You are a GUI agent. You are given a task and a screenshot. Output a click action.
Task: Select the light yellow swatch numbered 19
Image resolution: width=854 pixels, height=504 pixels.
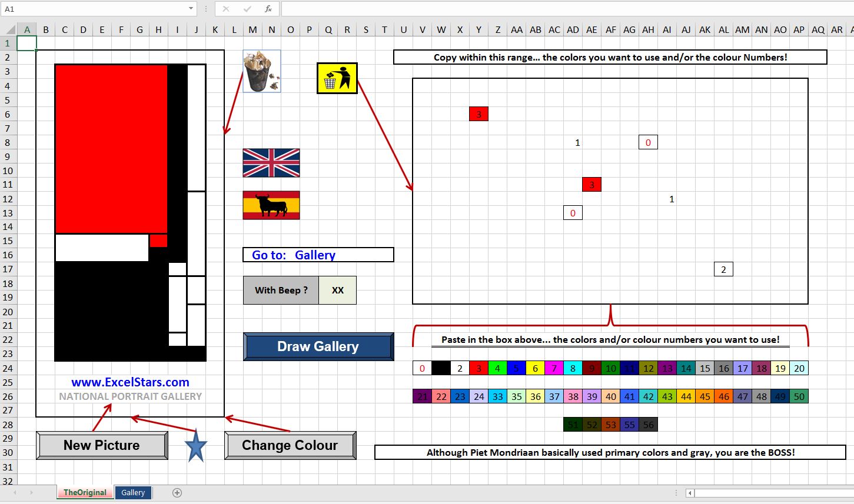click(x=780, y=368)
